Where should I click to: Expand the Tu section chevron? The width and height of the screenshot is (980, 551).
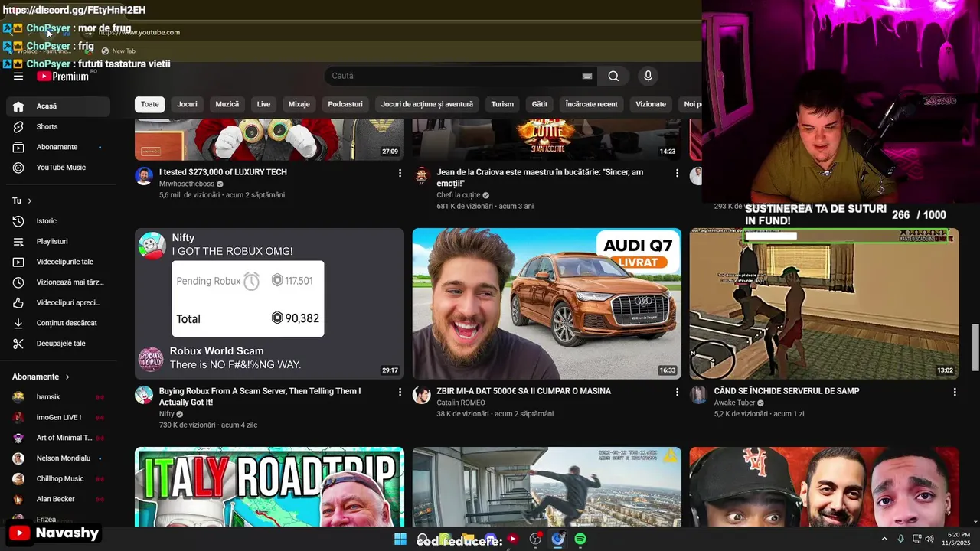30,201
